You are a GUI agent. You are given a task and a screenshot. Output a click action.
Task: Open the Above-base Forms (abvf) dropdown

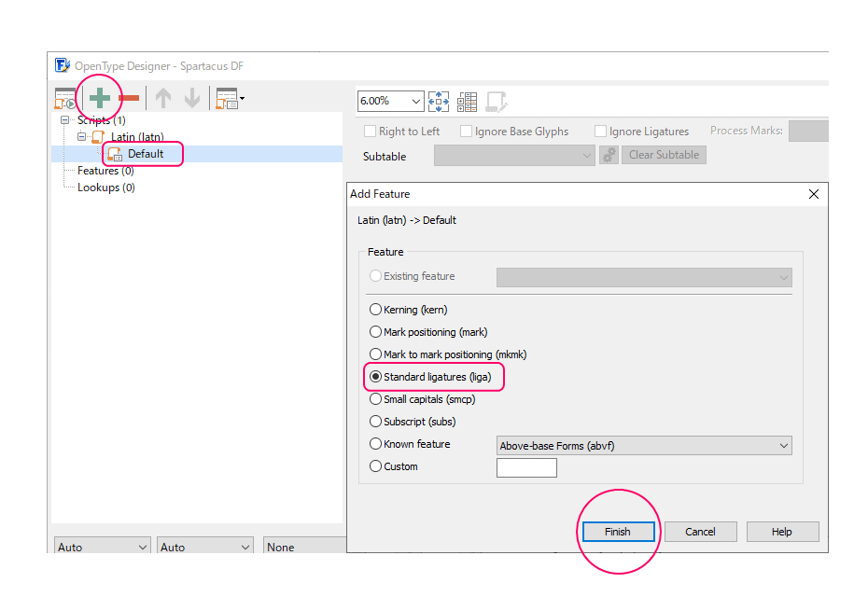(644, 446)
